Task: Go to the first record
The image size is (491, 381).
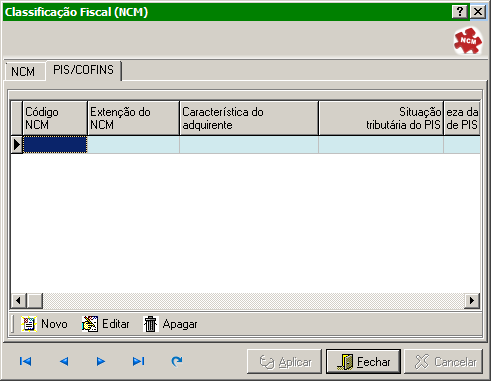Action: [26, 361]
